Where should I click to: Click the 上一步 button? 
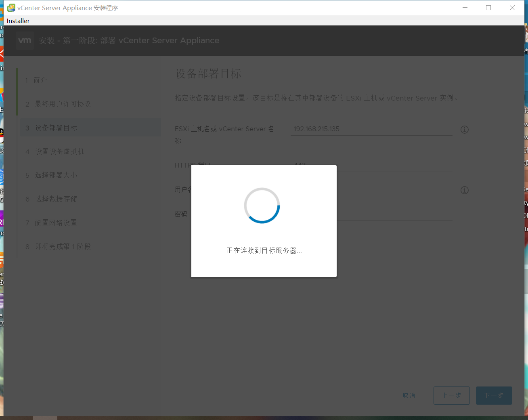[451, 395]
